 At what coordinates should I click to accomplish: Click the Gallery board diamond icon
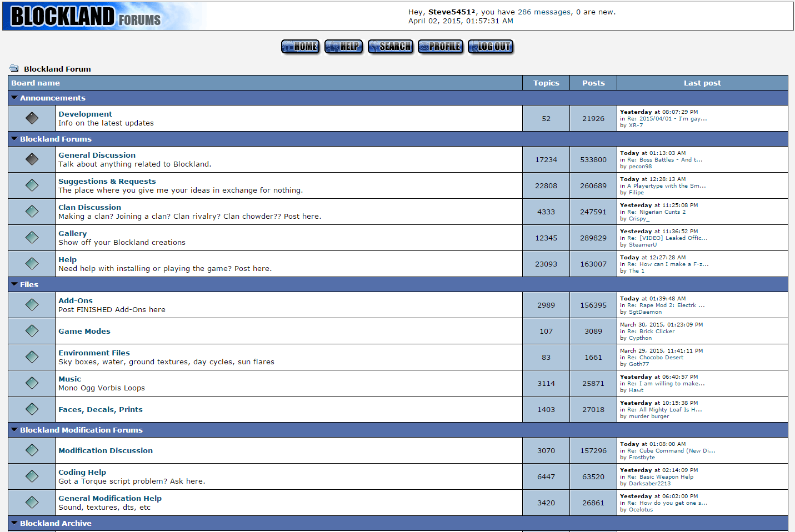31,238
